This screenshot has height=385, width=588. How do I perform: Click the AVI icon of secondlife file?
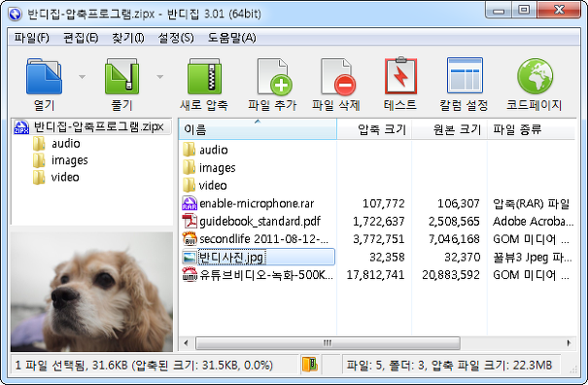click(190, 239)
